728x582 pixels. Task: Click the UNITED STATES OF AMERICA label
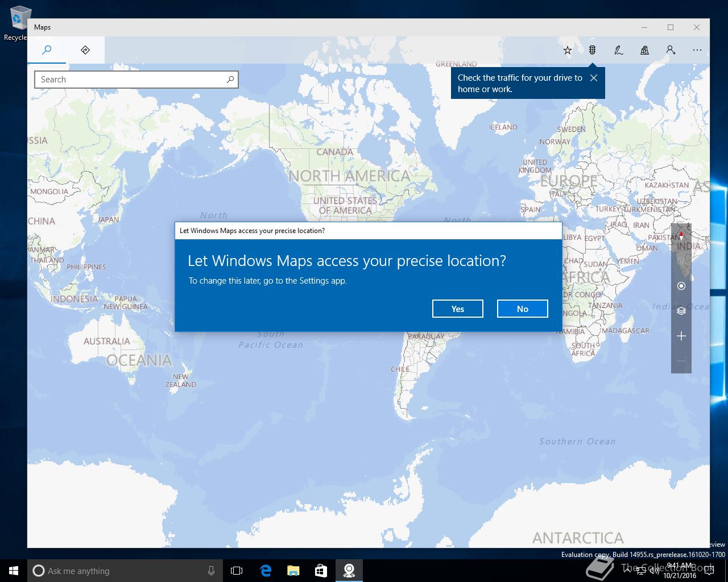(x=345, y=205)
